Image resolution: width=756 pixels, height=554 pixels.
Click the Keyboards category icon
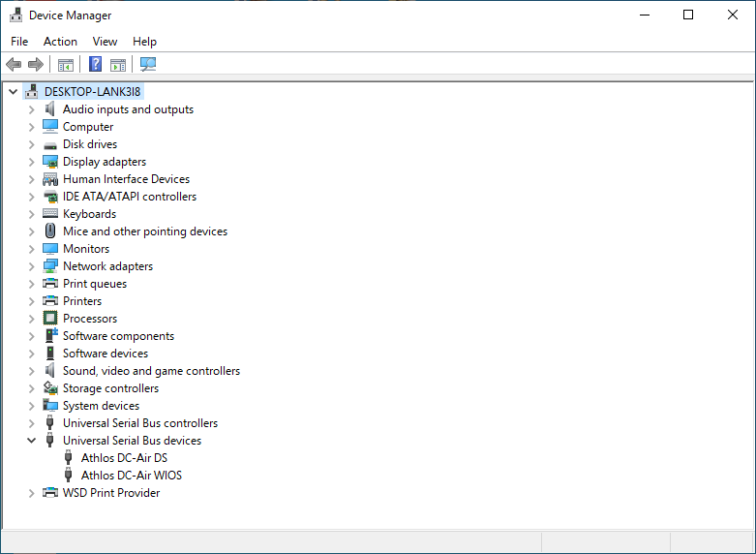point(50,214)
